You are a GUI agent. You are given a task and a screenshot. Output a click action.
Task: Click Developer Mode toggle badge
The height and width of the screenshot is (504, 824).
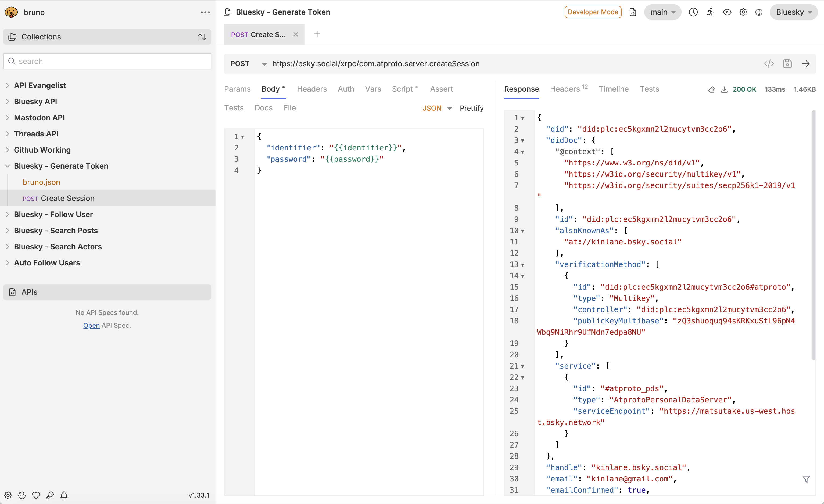click(593, 12)
